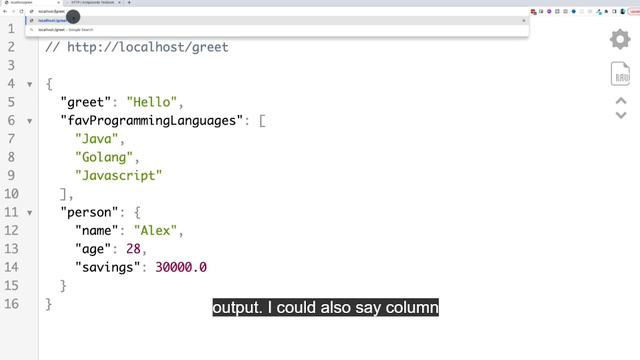Viewport: 640px width, 360px height.
Task: Click the "savings" key
Action: 108,267
